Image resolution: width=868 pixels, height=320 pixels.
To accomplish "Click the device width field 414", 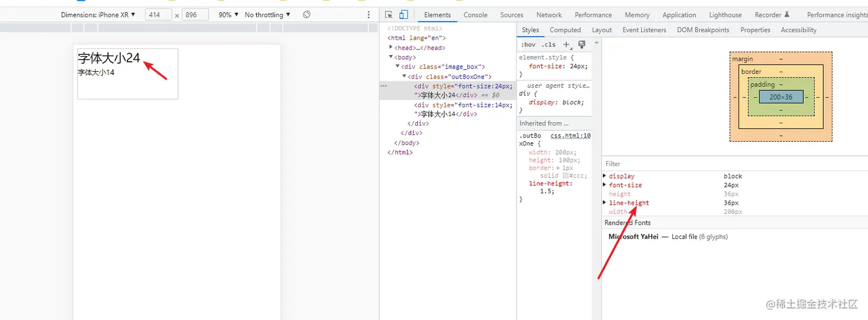I will point(158,15).
